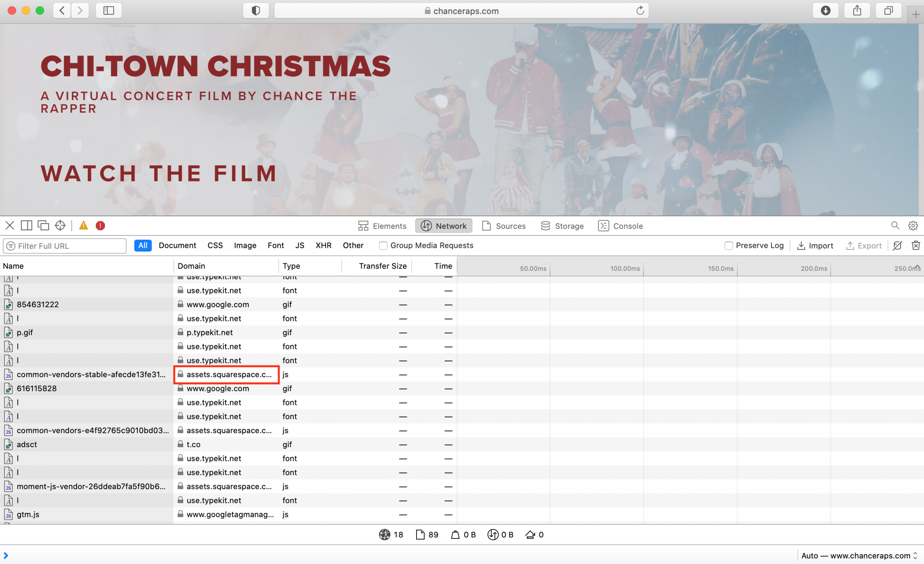Viewport: 924px width, 564px height.
Task: Toggle the Safari sidebar button
Action: [x=108, y=10]
